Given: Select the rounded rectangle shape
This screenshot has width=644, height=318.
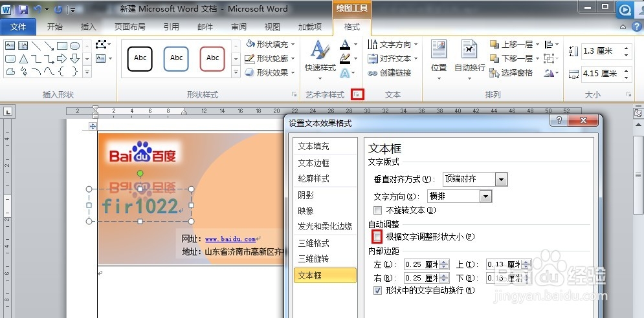Looking at the screenshot, I should point(10,59).
